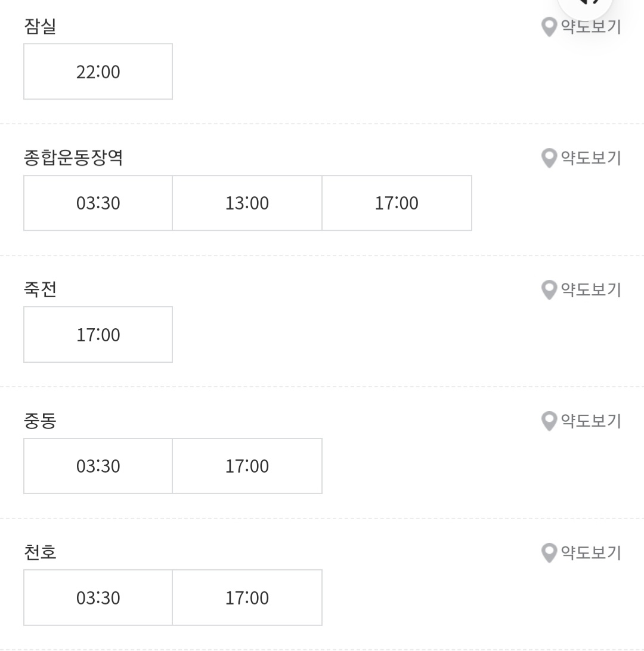Viewport: 644px width, 651px height.
Task: Select 22:00 departure time under 잠실
Action: (x=98, y=72)
